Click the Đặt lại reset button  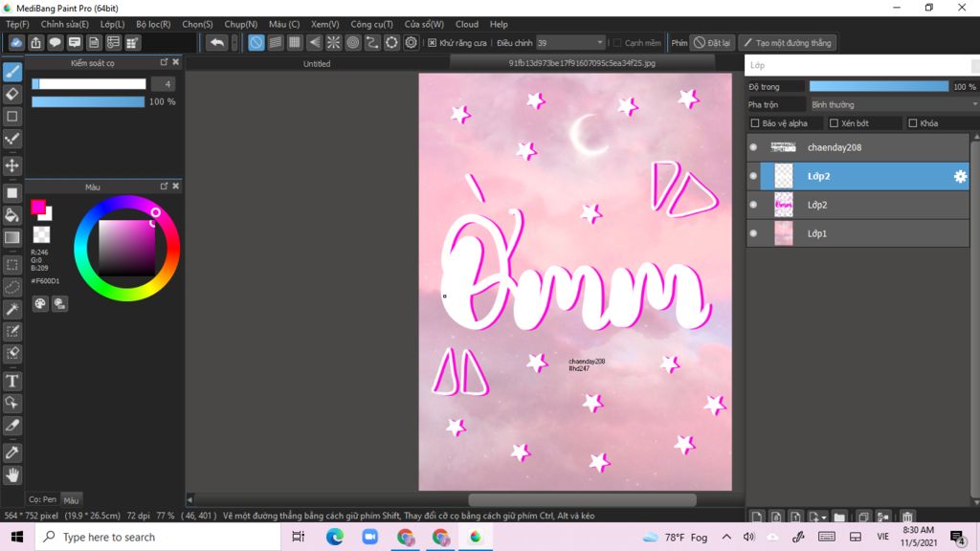pos(712,42)
